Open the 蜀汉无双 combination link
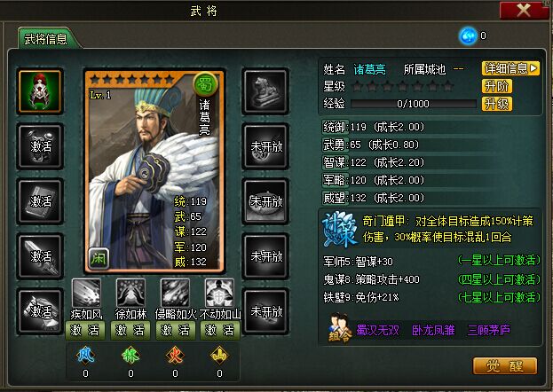This screenshot has width=553, height=392. (x=377, y=330)
